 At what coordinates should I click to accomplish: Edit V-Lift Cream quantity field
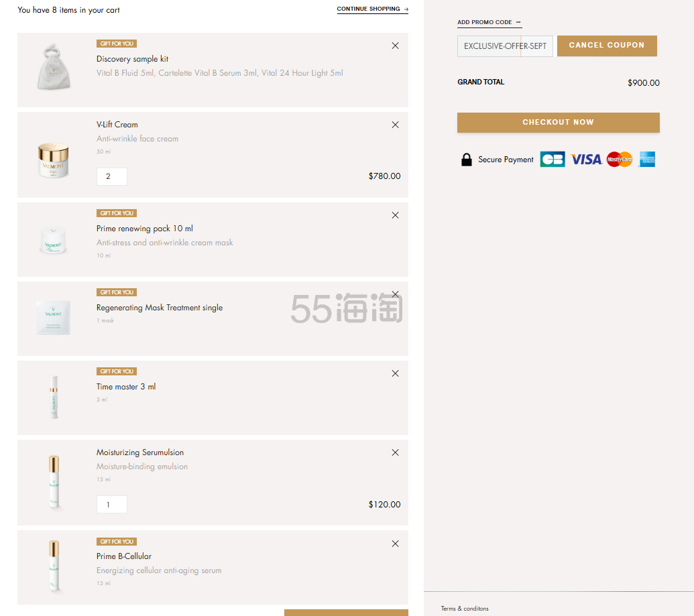point(111,176)
